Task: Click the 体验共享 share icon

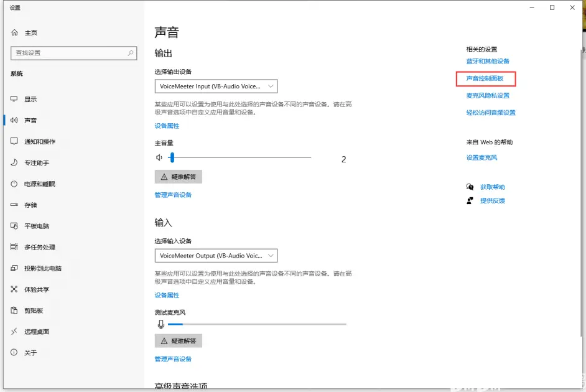Action: coord(14,289)
